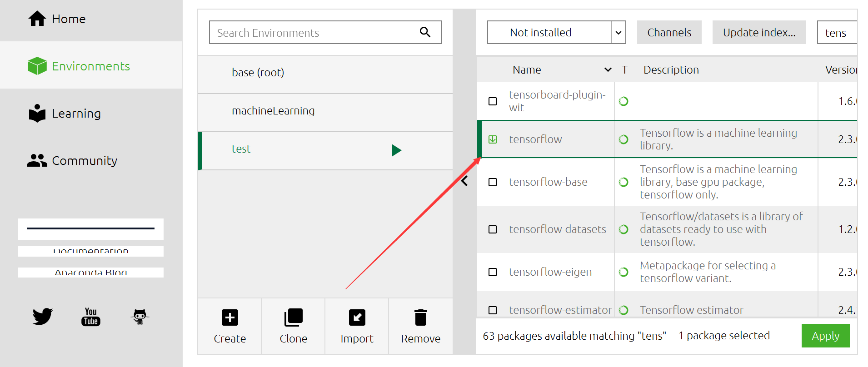Click the tensorboard-plugin-wit package name
This screenshot has width=868, height=367.
click(557, 101)
